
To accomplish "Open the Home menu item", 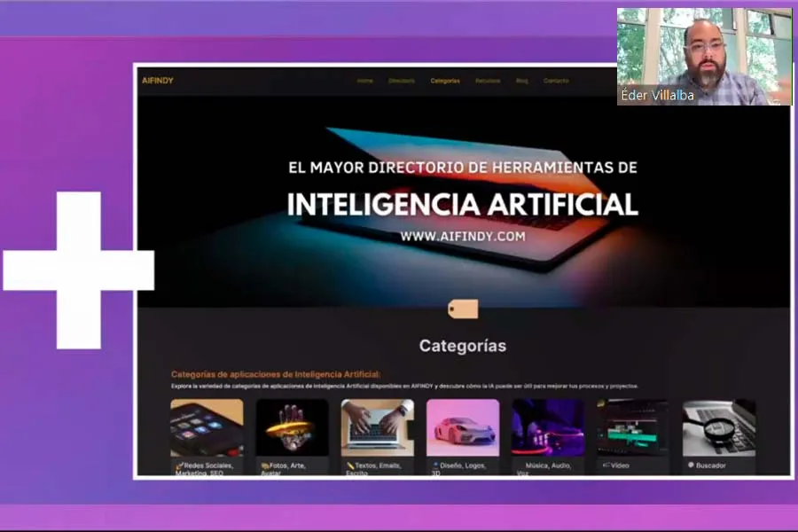I will [364, 81].
